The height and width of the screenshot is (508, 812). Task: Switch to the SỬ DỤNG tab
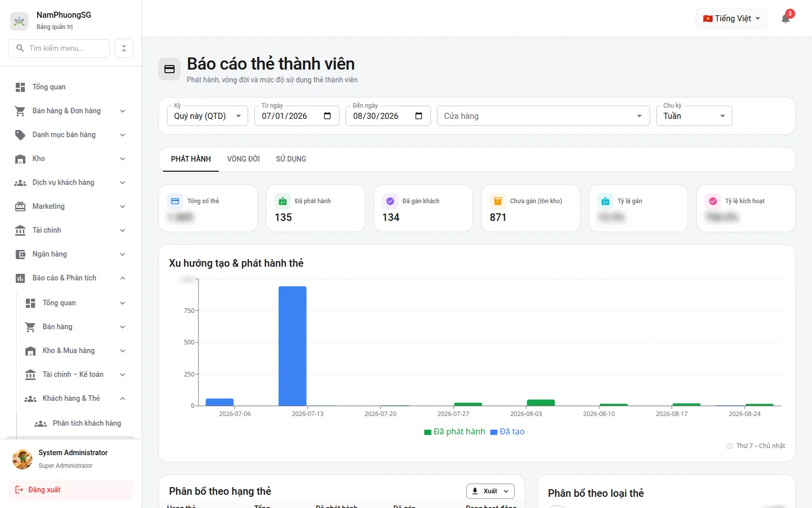point(291,159)
